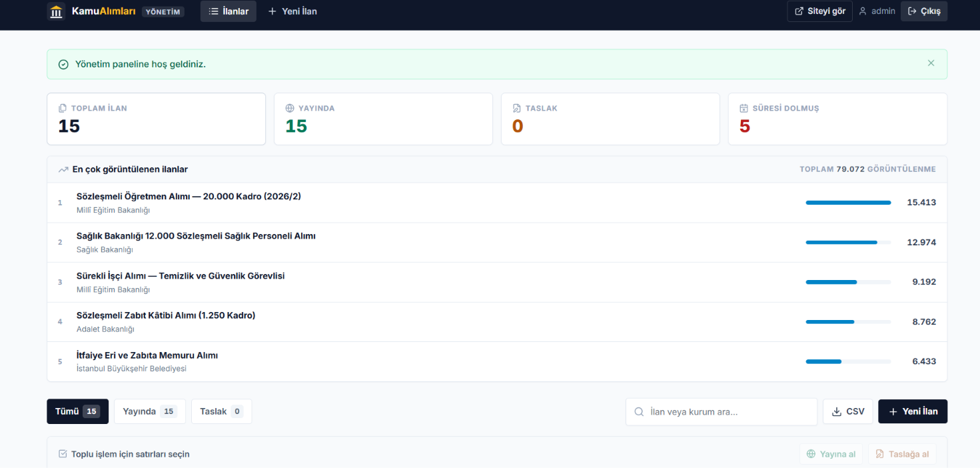980x468 pixels.
Task: Click the YÖNETİM badge beside the logo
Action: coord(163,11)
